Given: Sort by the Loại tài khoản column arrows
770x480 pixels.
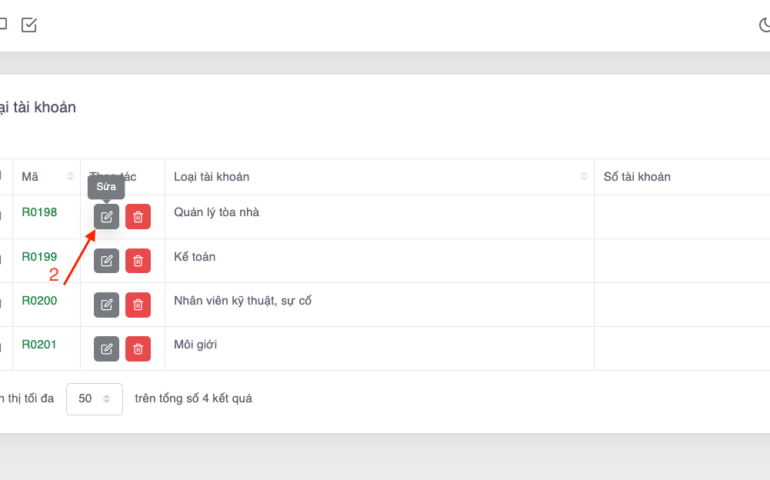Looking at the screenshot, I should 584,177.
